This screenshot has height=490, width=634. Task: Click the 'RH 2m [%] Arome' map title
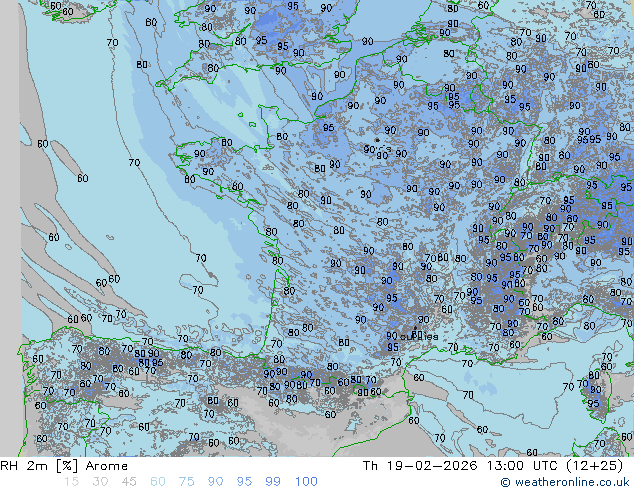64,466
